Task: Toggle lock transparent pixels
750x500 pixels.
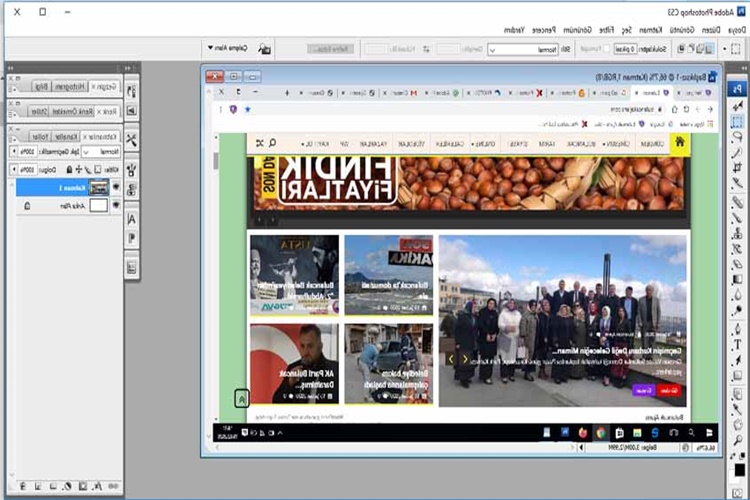Action: tap(98, 169)
